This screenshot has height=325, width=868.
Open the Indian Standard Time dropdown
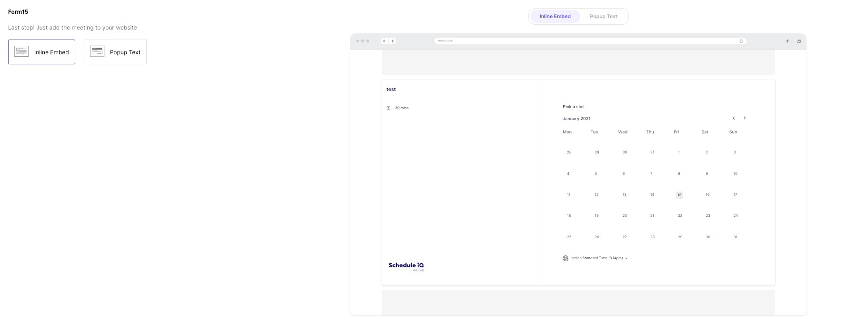599,258
